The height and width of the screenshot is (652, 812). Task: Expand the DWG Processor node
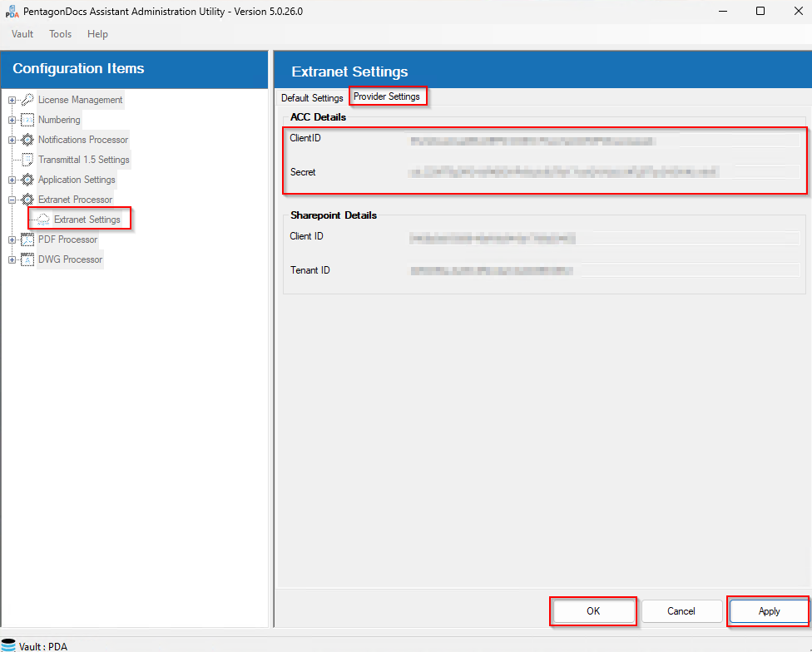pyautogui.click(x=12, y=259)
